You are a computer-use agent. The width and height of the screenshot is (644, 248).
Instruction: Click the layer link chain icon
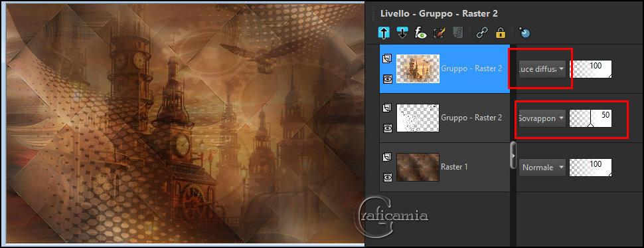click(481, 33)
